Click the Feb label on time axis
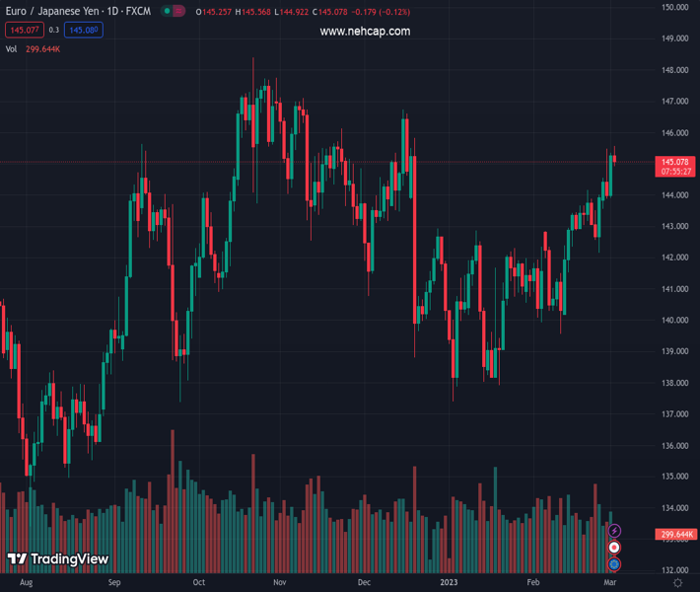 tap(533, 583)
